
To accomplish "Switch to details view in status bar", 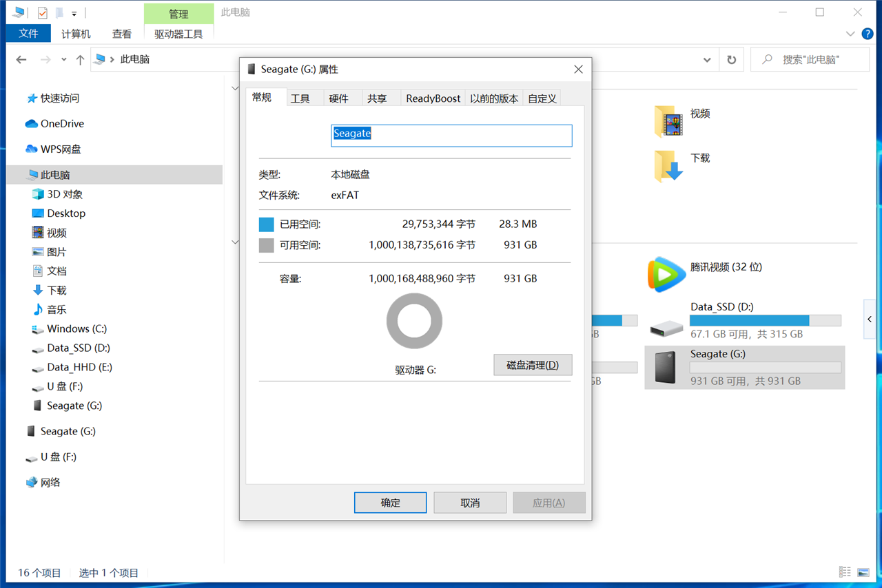I will 845,571.
